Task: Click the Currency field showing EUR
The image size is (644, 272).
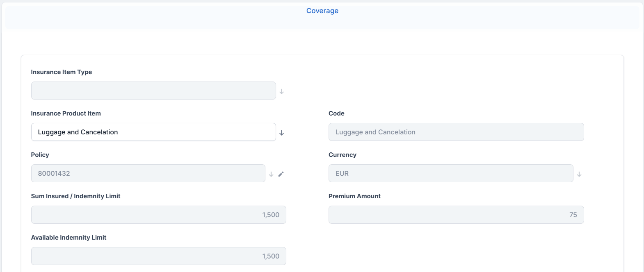Action: point(450,173)
